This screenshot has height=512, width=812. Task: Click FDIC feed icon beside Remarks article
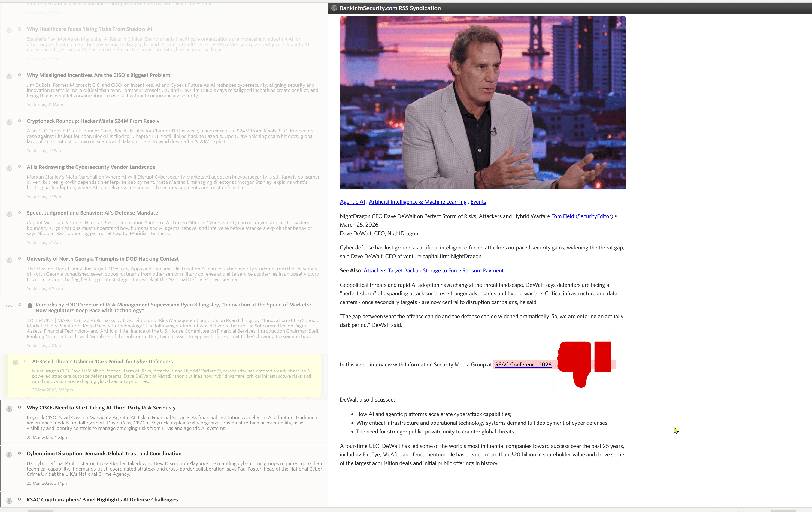point(10,306)
